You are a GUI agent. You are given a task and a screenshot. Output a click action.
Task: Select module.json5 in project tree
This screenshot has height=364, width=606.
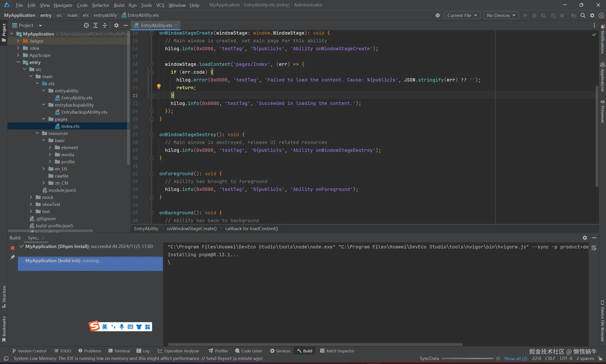62,190
